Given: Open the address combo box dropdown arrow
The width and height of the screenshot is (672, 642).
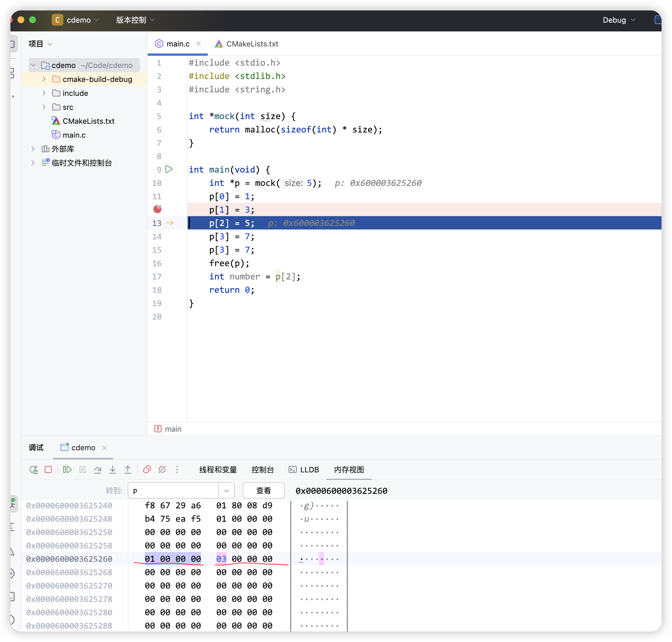Looking at the screenshot, I should [x=226, y=490].
